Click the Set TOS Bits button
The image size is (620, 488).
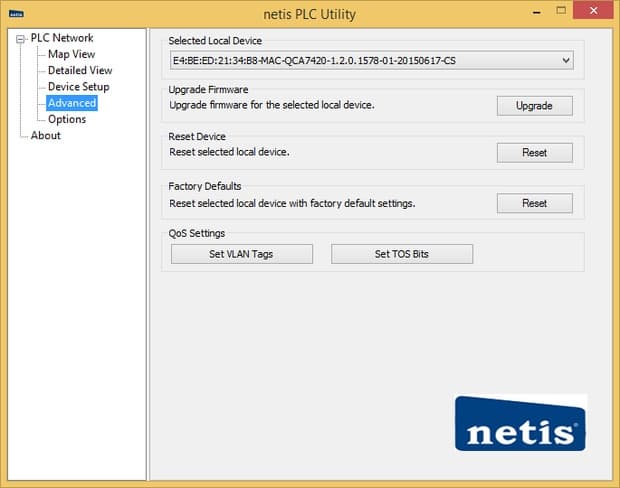pos(402,254)
